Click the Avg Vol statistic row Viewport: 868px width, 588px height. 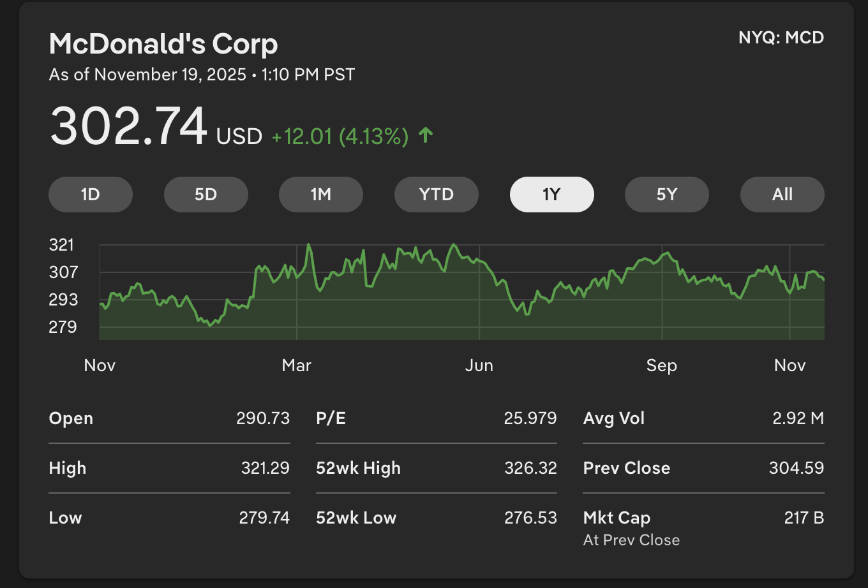click(703, 418)
